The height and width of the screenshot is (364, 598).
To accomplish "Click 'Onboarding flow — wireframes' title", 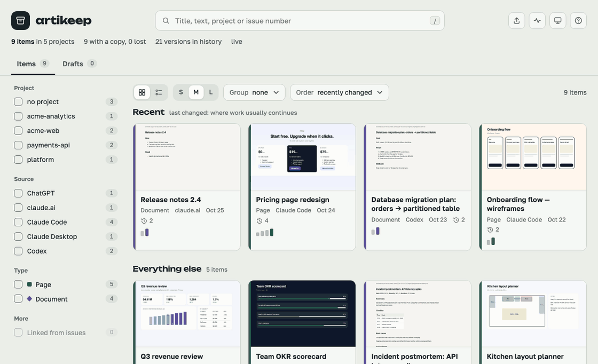I will click(x=518, y=204).
